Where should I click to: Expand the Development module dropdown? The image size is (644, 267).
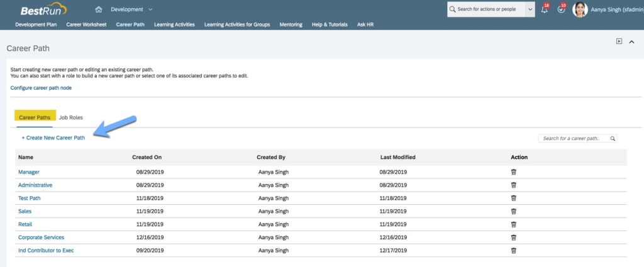pos(150,9)
